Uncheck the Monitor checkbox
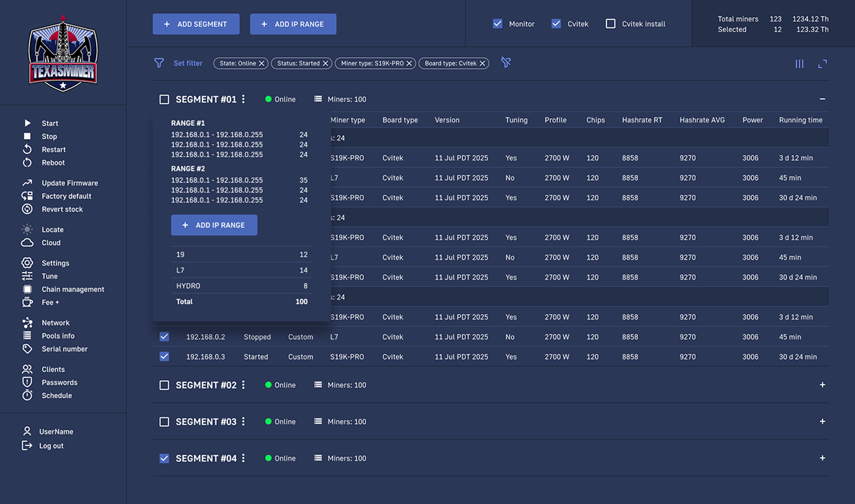Image resolution: width=855 pixels, height=504 pixels. click(x=497, y=23)
